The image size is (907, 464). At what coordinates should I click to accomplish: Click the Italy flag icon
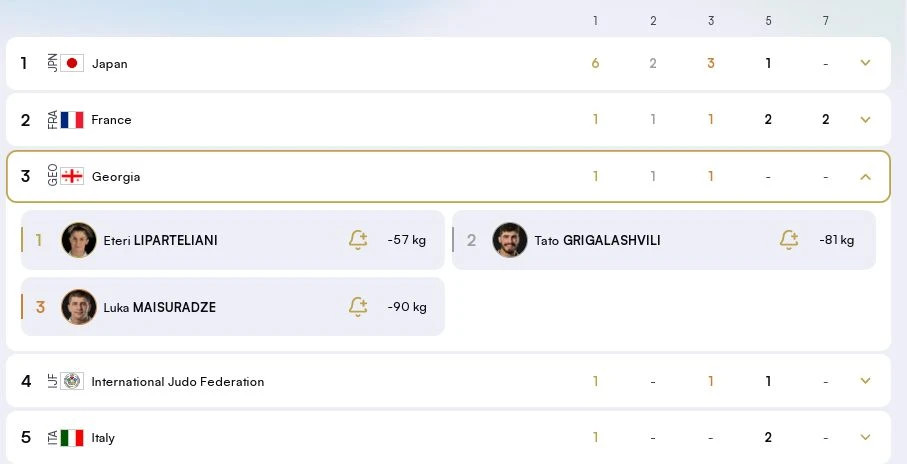coord(72,437)
